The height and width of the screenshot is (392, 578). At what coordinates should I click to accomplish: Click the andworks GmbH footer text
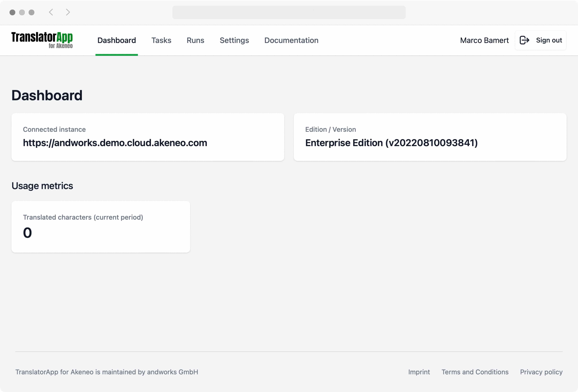tap(106, 372)
